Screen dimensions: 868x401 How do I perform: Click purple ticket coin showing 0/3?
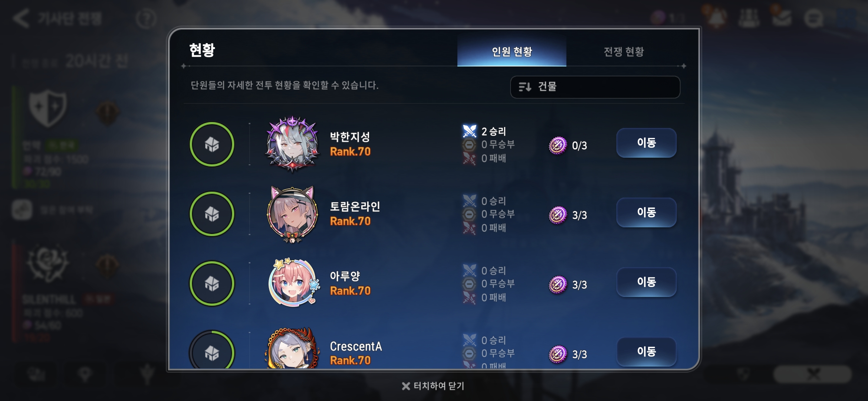coord(558,145)
